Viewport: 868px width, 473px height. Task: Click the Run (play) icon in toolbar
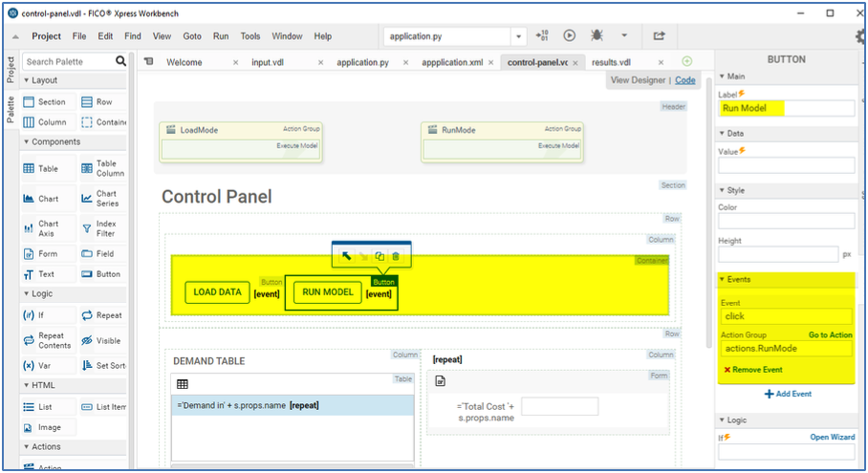click(570, 36)
